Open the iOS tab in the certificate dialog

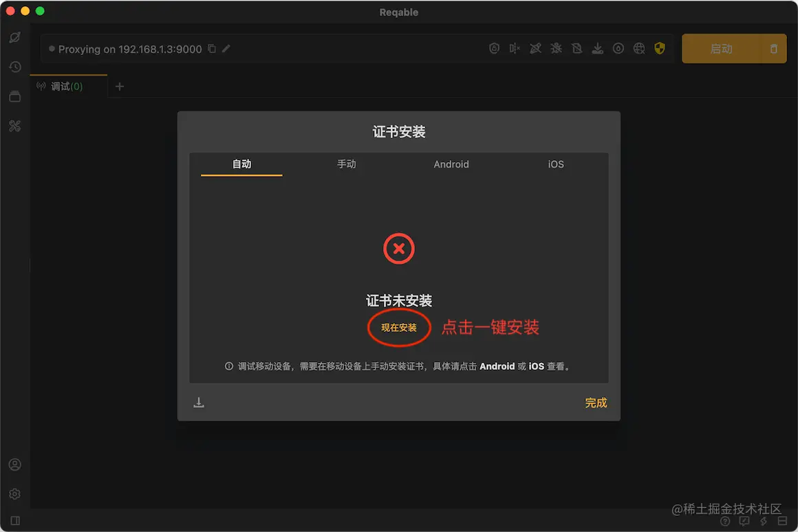[555, 164]
